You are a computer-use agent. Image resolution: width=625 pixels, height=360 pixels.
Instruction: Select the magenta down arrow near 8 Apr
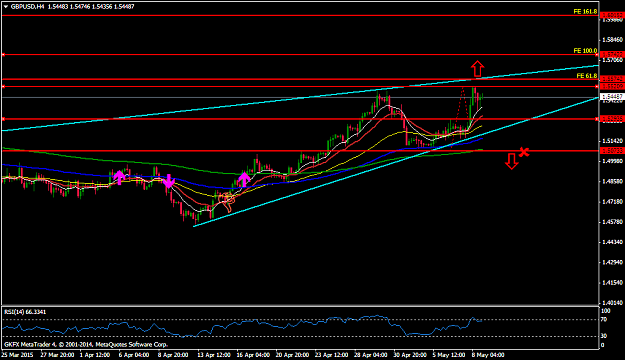(x=169, y=181)
